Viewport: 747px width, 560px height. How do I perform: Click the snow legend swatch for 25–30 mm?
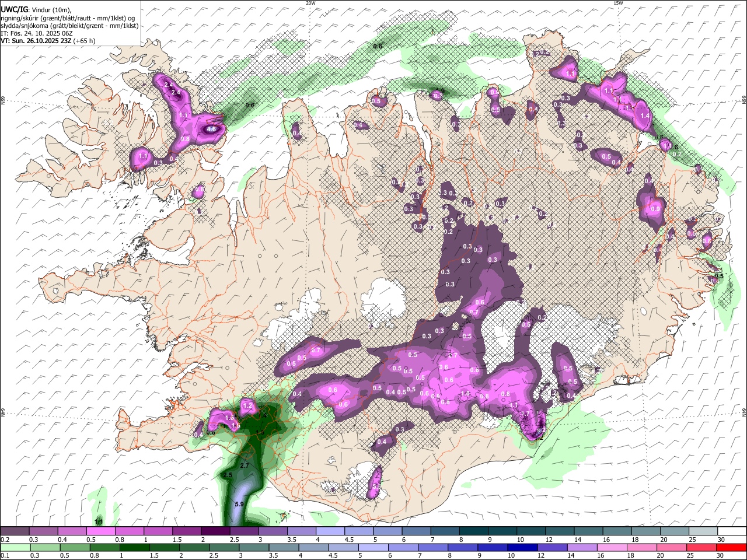pyautogui.click(x=703, y=531)
